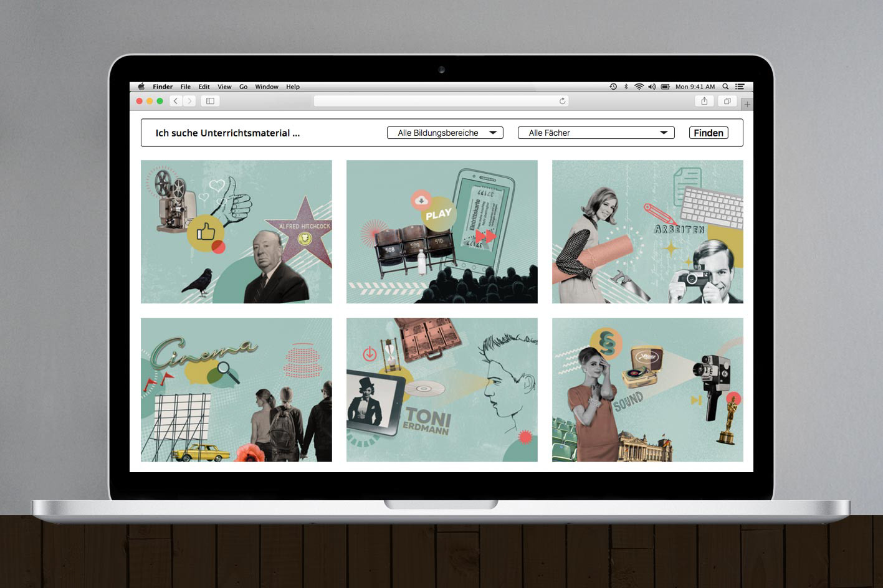Open the Notification Center list icon

[x=740, y=87]
